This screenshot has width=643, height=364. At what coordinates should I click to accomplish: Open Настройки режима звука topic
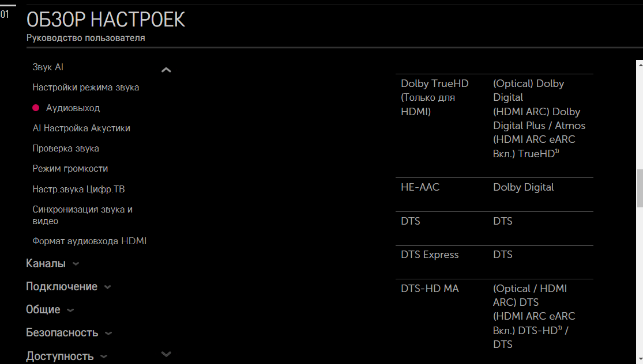pos(86,88)
